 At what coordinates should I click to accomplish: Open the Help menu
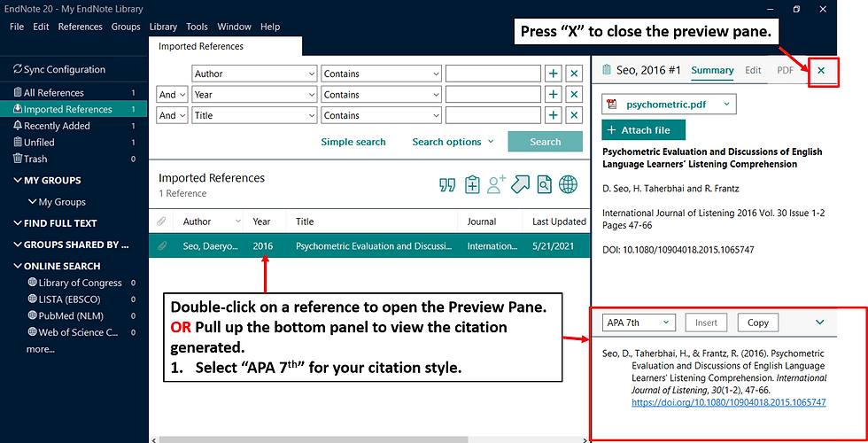coord(270,27)
